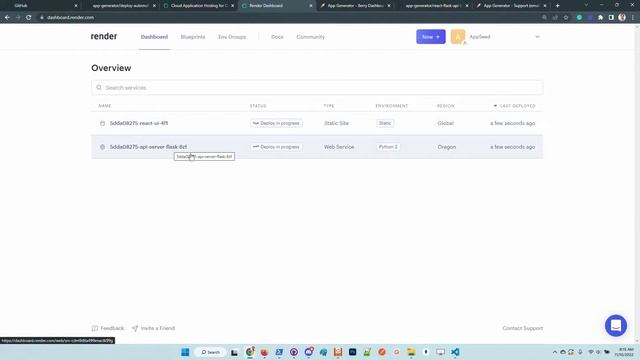Open the Community link
Viewport: 640px width, 360px height.
pyautogui.click(x=311, y=37)
